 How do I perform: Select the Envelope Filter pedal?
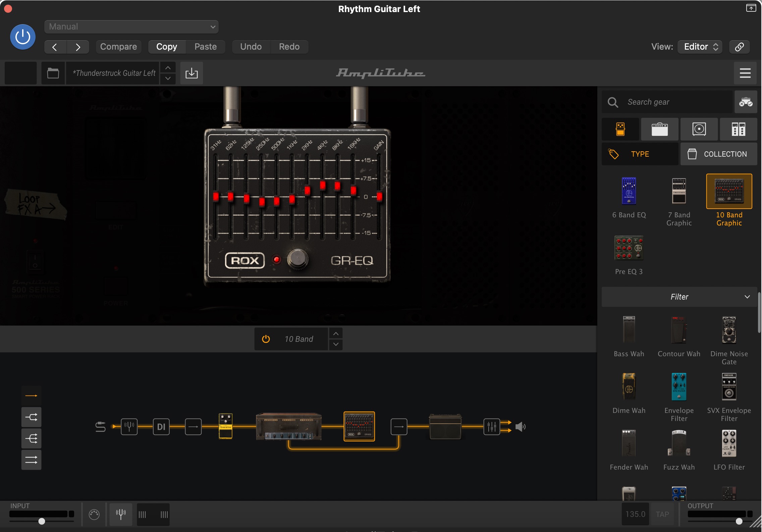pyautogui.click(x=679, y=397)
